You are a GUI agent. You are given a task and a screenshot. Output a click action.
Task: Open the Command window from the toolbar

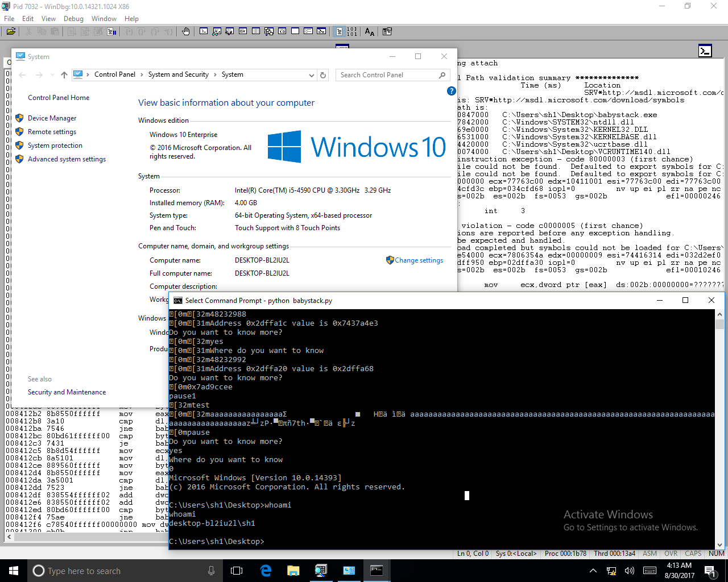[x=204, y=31]
